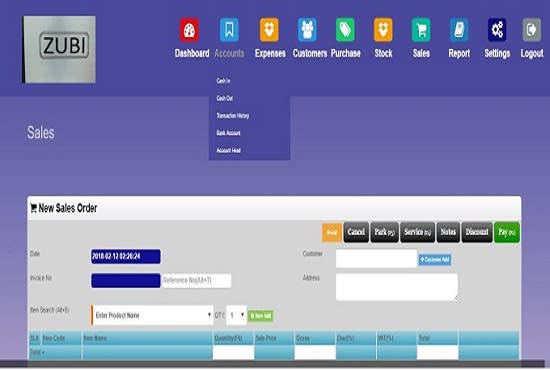Click the Park button
This screenshot has width=550, height=370.
pyautogui.click(x=384, y=232)
